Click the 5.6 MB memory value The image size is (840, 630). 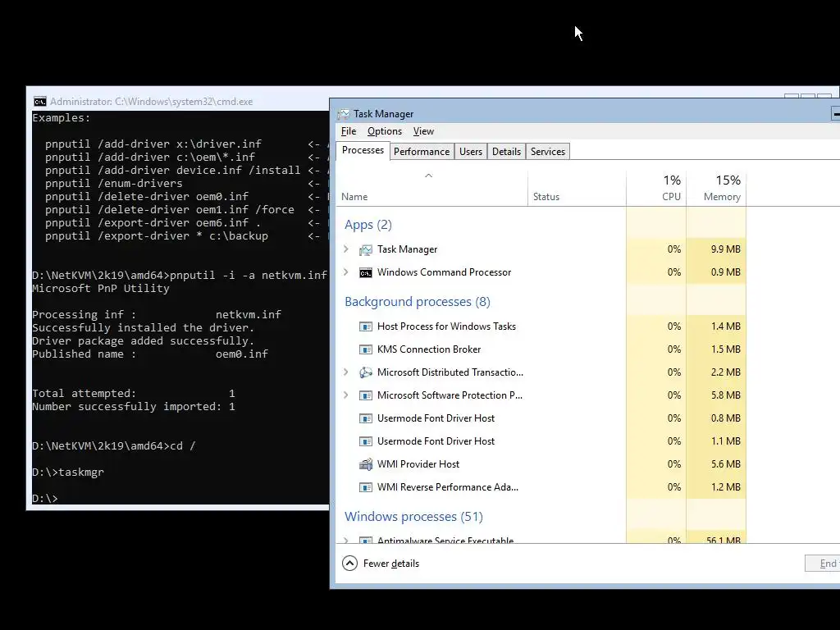point(725,464)
